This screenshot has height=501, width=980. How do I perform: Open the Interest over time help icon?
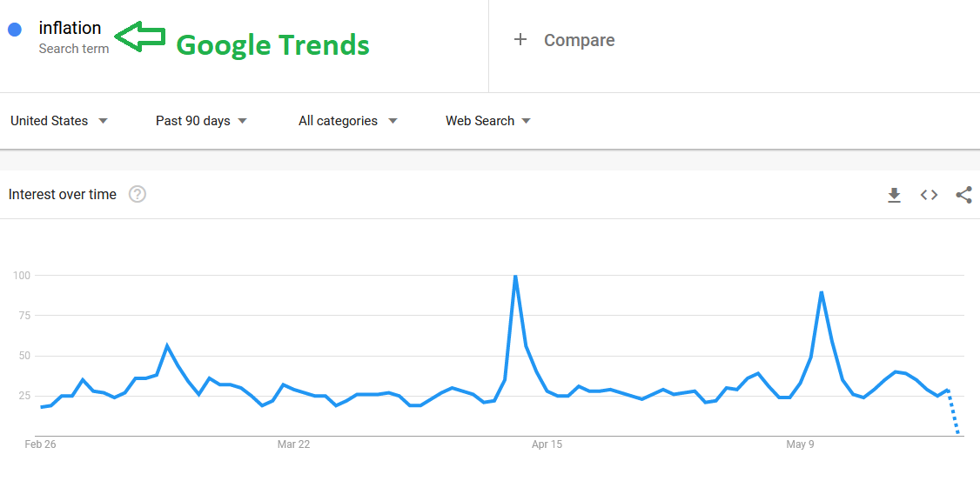138,194
